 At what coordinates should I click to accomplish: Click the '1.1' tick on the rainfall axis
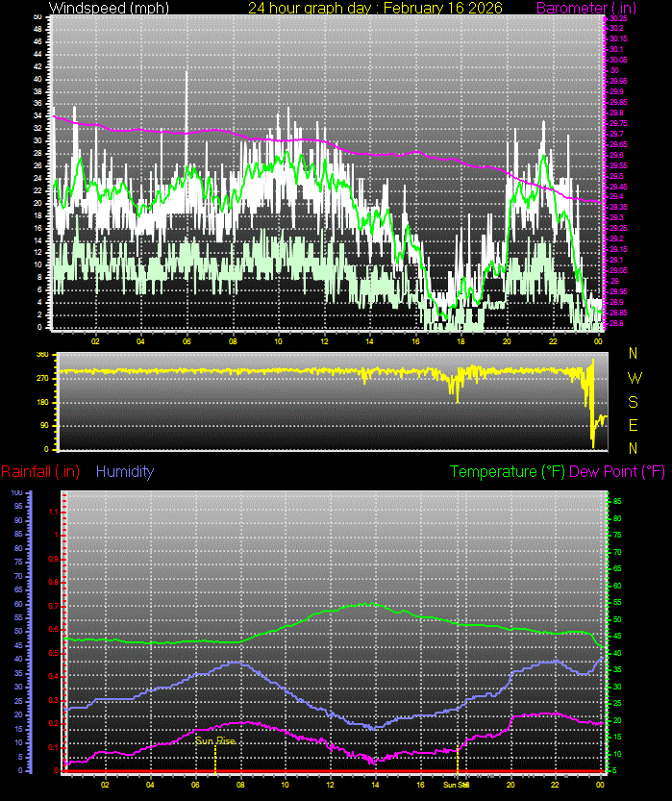coord(54,512)
